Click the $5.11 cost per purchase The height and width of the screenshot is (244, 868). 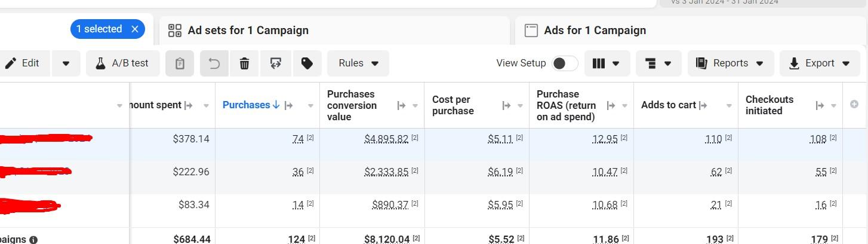[x=500, y=139]
